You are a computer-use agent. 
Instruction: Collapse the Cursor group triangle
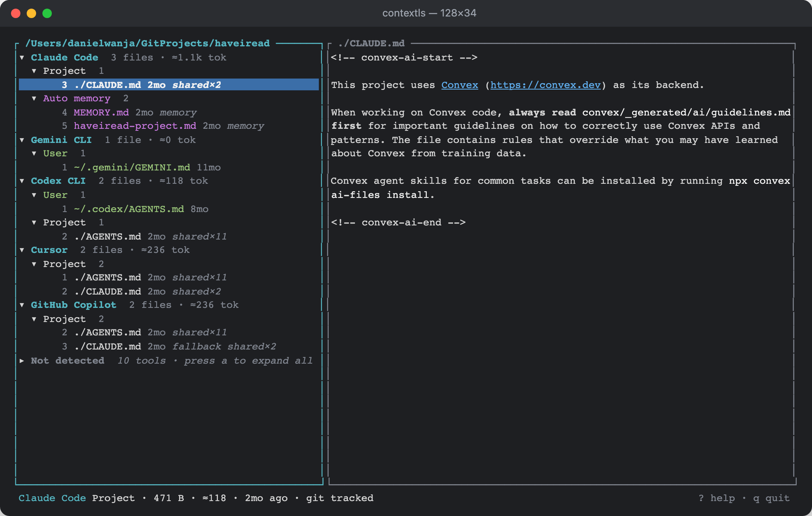22,250
